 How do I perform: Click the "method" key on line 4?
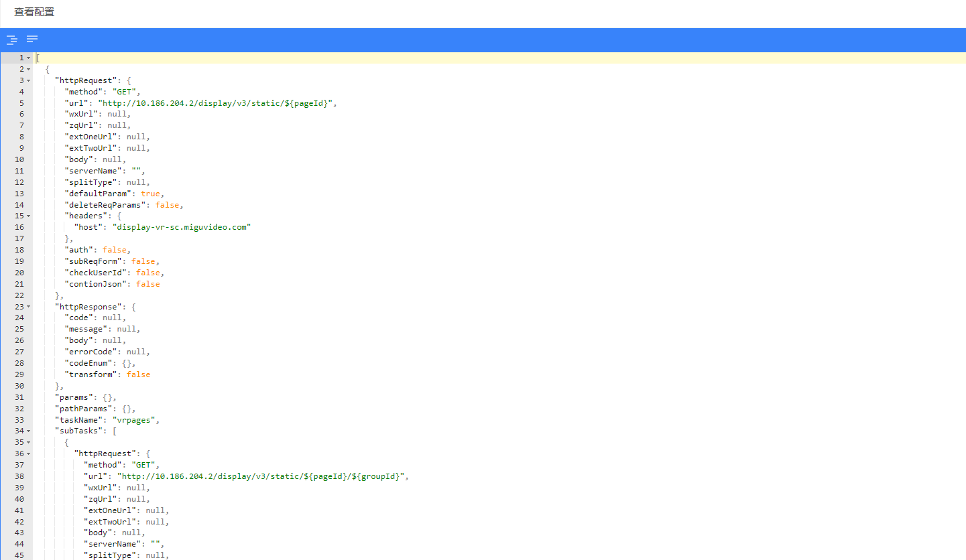84,92
